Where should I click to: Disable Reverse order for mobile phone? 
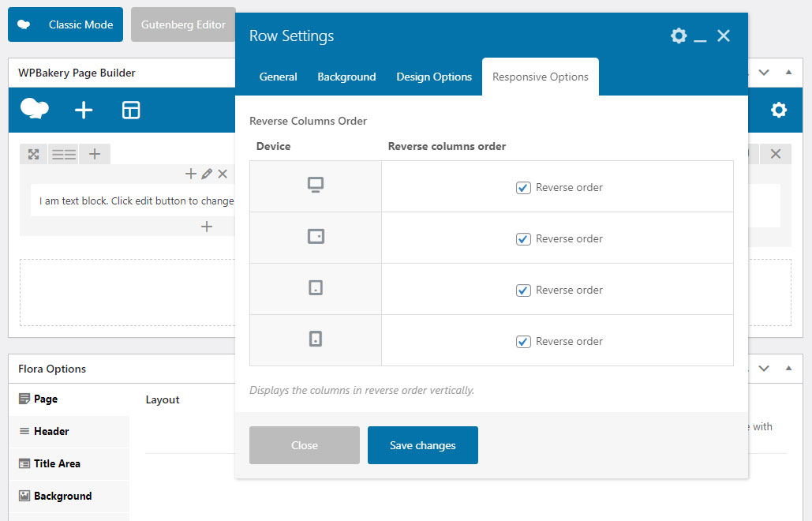tap(522, 342)
